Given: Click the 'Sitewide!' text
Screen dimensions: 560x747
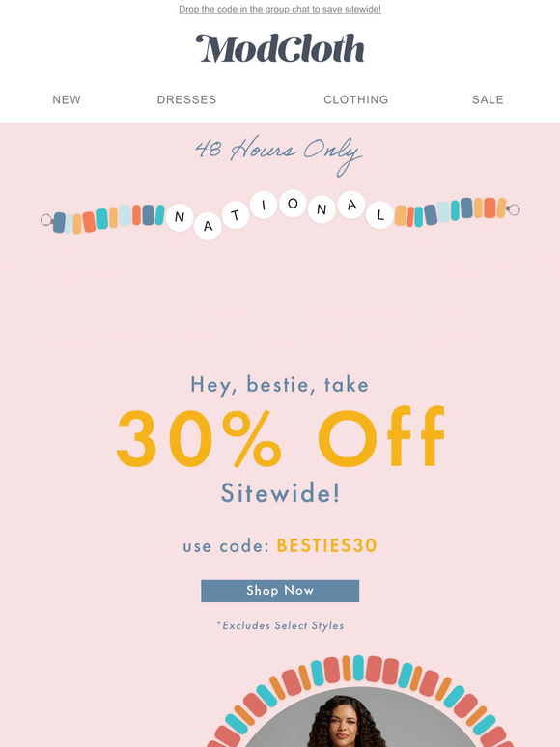Looking at the screenshot, I should 280,493.
